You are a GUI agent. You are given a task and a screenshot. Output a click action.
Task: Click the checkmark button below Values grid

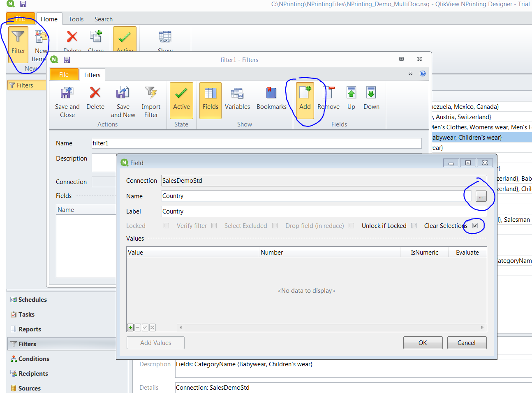(145, 327)
